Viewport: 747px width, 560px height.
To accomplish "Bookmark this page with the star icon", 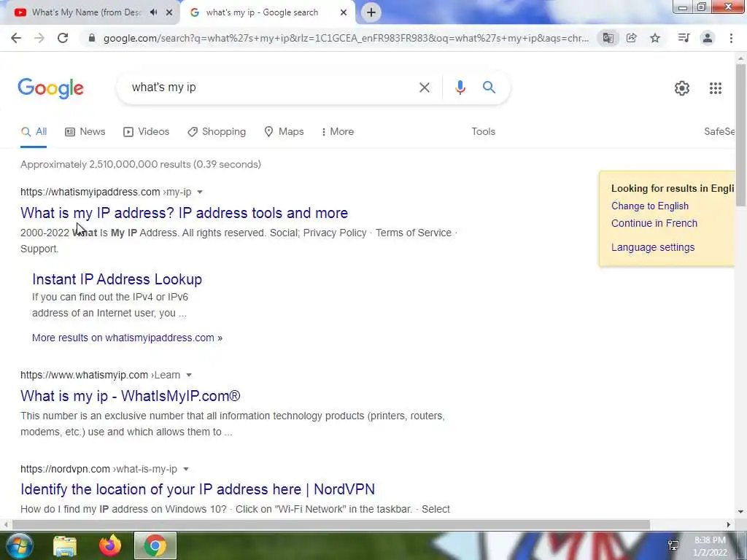I will [655, 38].
